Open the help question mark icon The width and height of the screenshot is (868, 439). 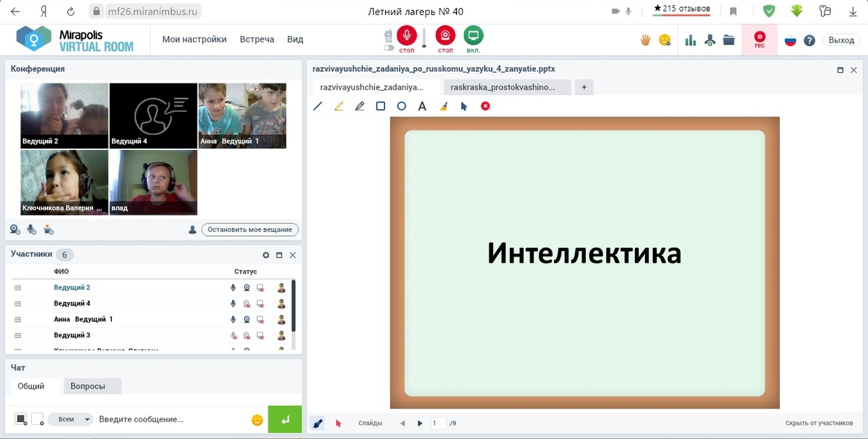809,40
